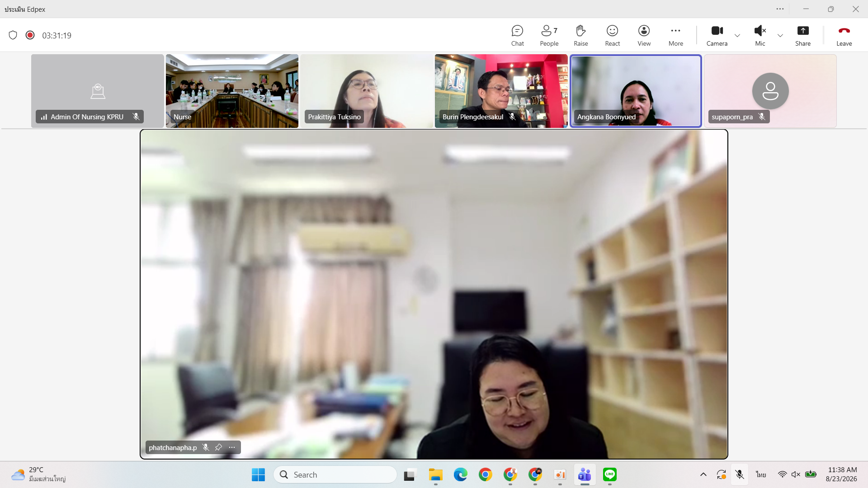Open the LINE app from taskbar
868x488 pixels.
click(x=609, y=474)
